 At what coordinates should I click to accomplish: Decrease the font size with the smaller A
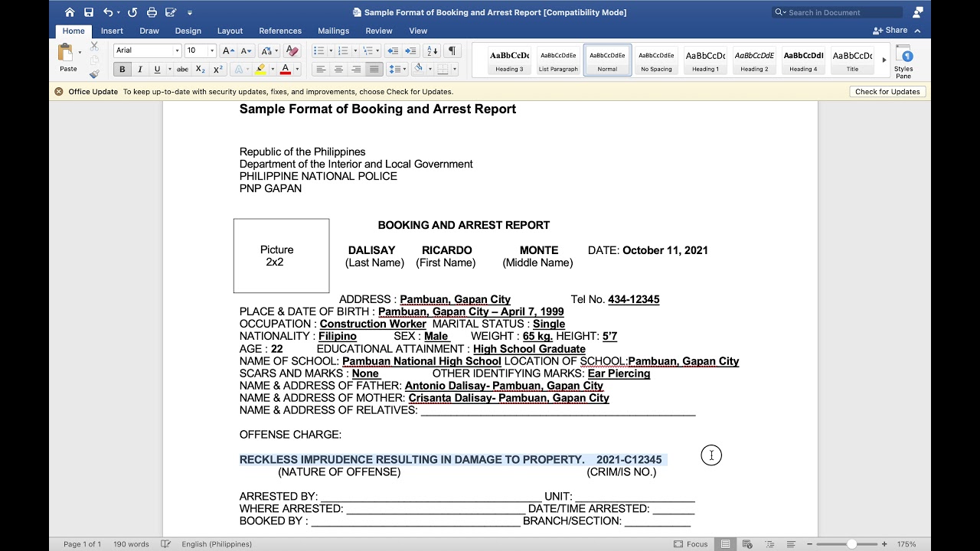tap(245, 51)
